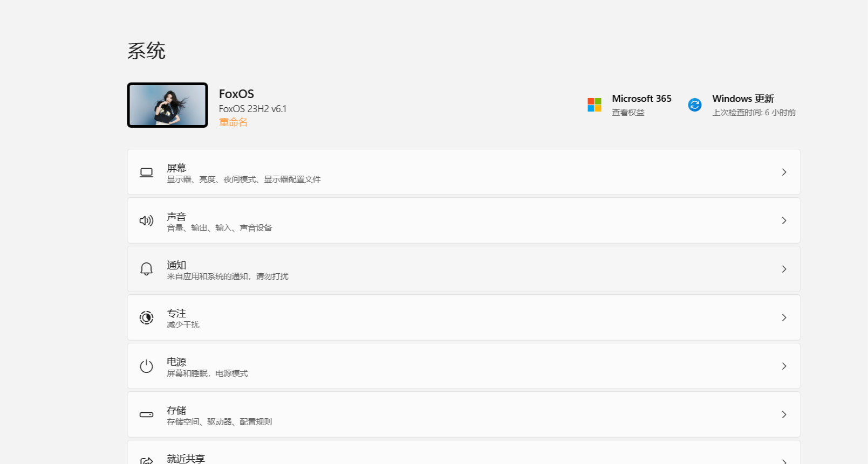Open the 专注 row chevron
Screen dimensions: 868x464
click(784, 317)
